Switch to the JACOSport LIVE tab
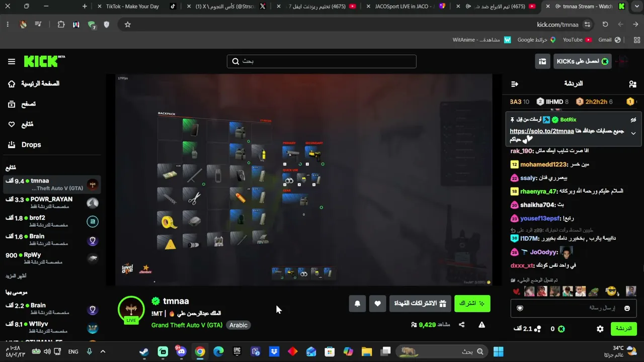This screenshot has height=362, width=644. (407, 7)
